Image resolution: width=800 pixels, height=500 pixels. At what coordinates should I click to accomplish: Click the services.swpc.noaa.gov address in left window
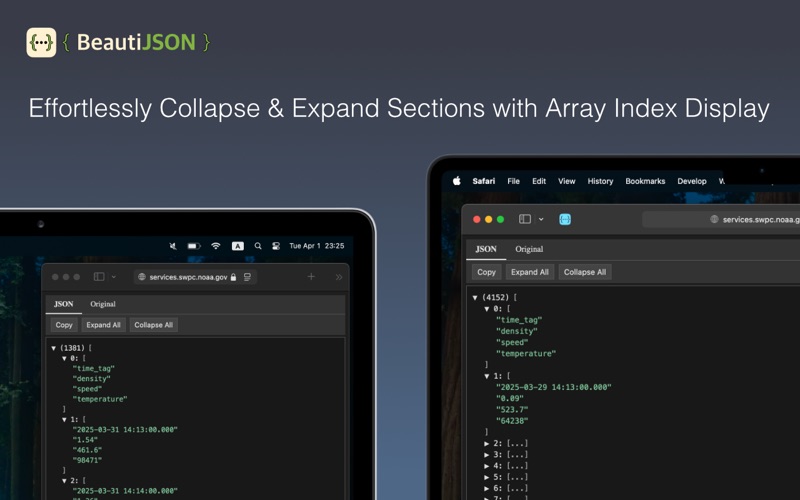point(188,277)
